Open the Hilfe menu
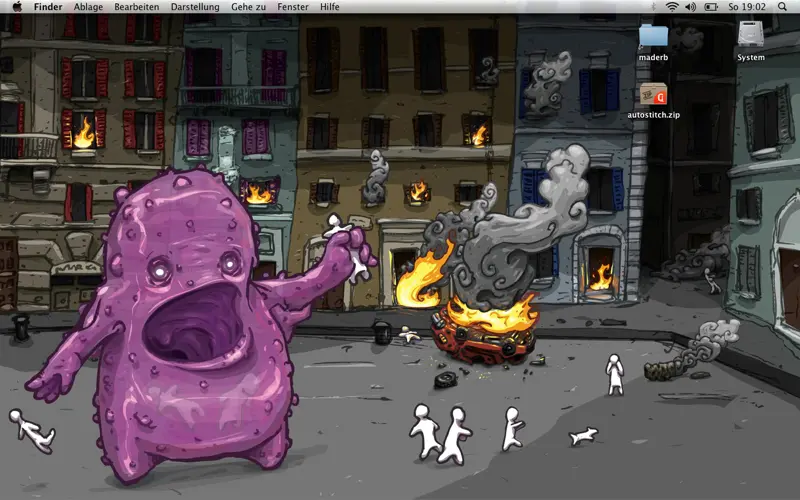The height and width of the screenshot is (500, 800). coord(330,7)
